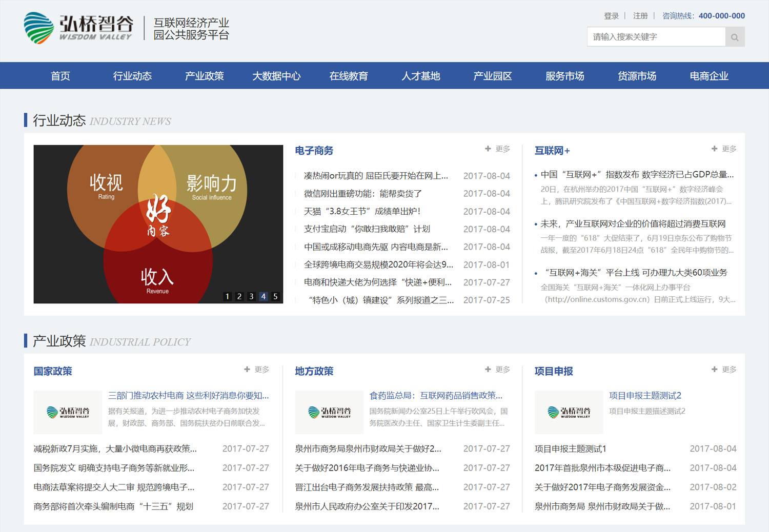Open 服务市场 navigation menu item
This screenshot has width=769, height=532.
click(x=565, y=76)
